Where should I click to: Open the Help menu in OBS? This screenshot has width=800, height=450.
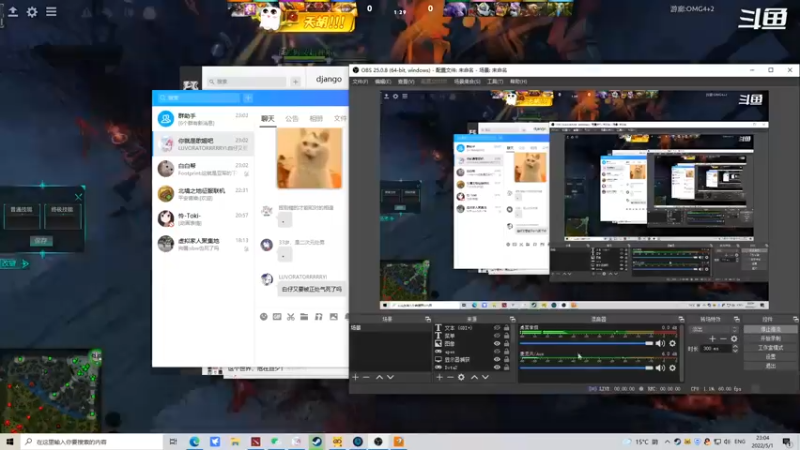518,82
